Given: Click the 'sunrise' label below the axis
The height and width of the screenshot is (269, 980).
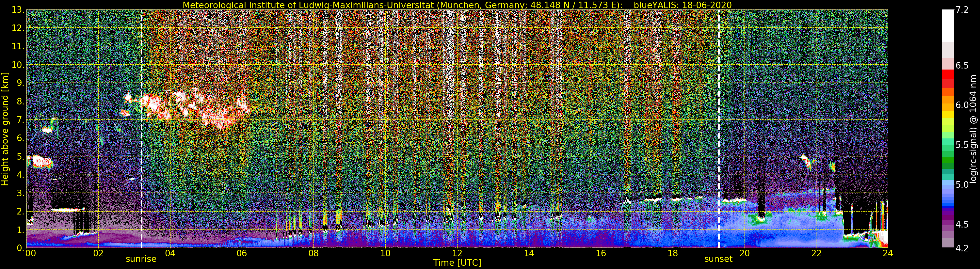Looking at the screenshot, I should [x=141, y=259].
